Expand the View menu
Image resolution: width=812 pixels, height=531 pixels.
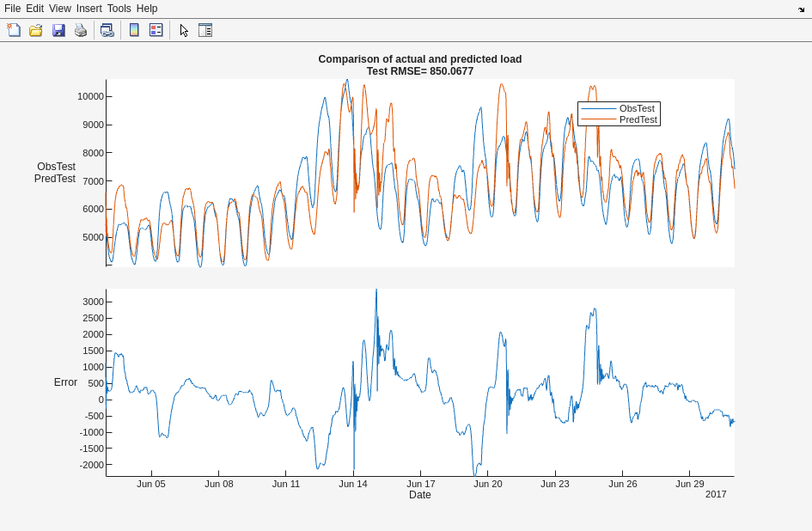[x=60, y=9]
